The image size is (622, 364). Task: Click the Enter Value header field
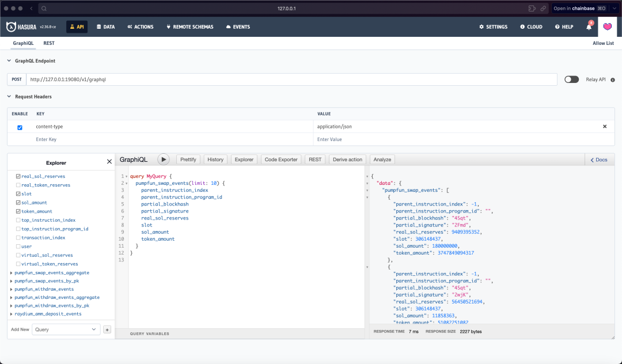(x=464, y=139)
